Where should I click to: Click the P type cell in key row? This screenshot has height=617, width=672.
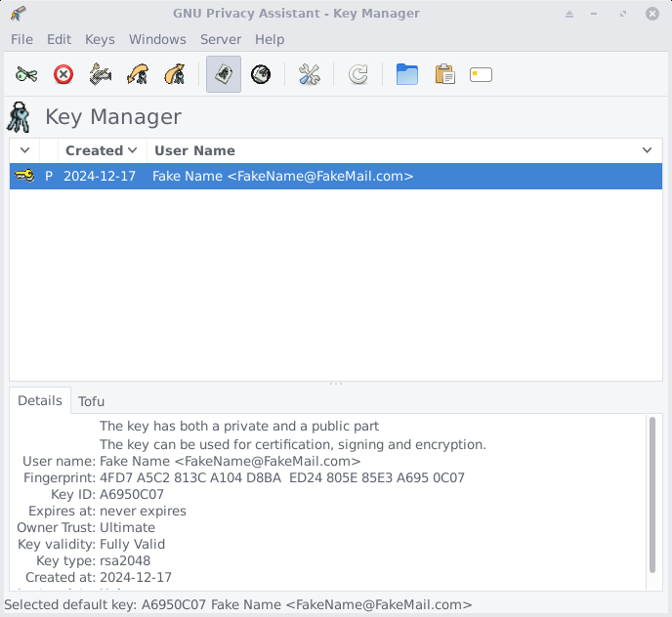49,176
